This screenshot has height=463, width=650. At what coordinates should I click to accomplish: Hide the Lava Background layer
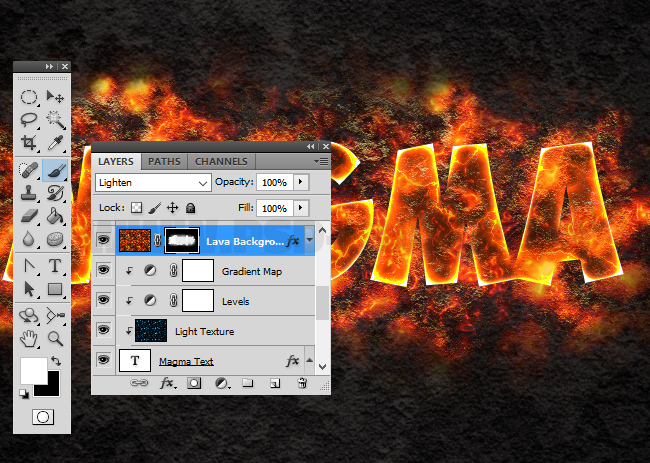[103, 240]
